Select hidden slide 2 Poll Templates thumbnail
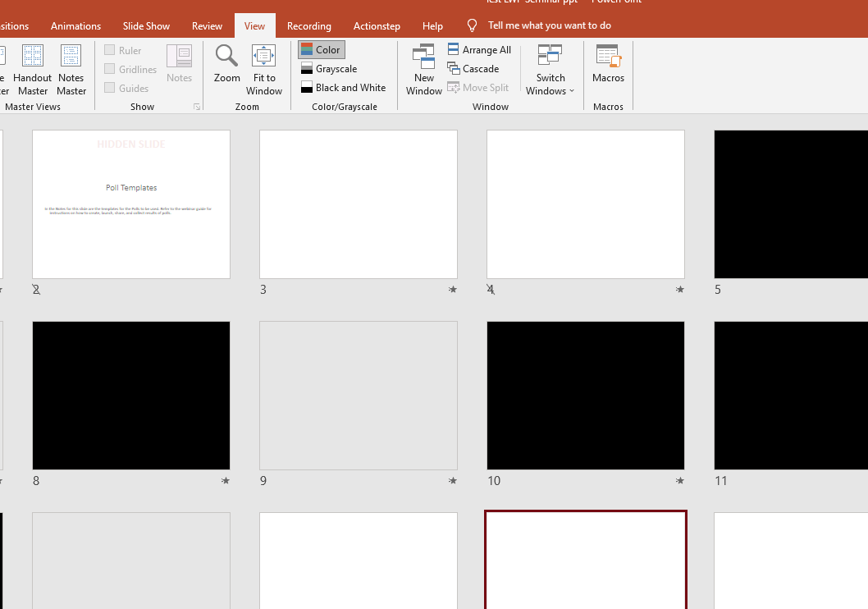The image size is (868, 609). [x=131, y=204]
